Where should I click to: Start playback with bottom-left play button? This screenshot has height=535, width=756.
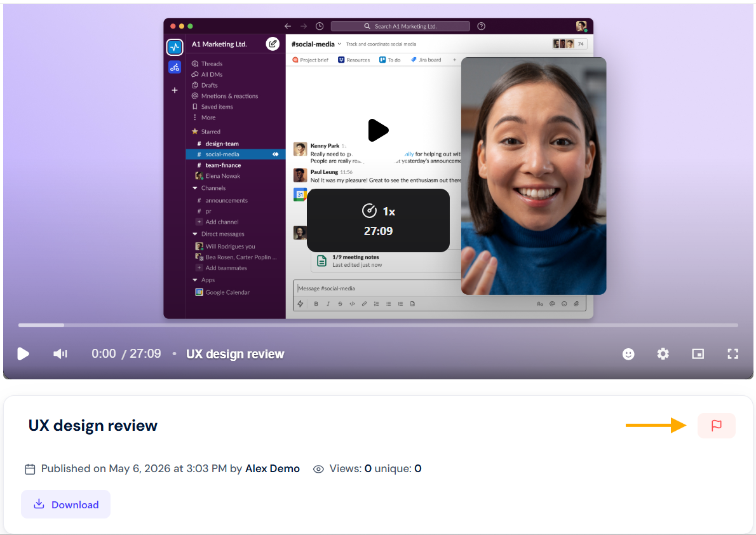point(23,354)
